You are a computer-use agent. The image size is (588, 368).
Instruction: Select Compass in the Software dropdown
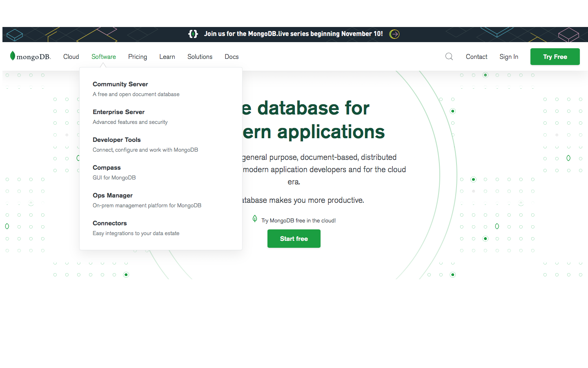(107, 168)
